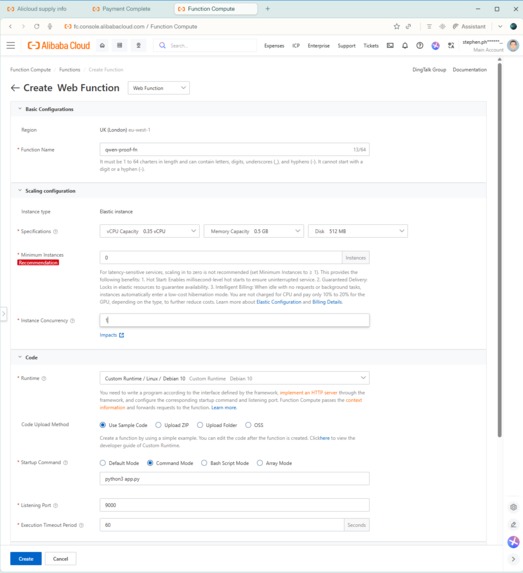The height and width of the screenshot is (573, 523).
Task: Choose Command Mode startup command
Action: tap(150, 463)
